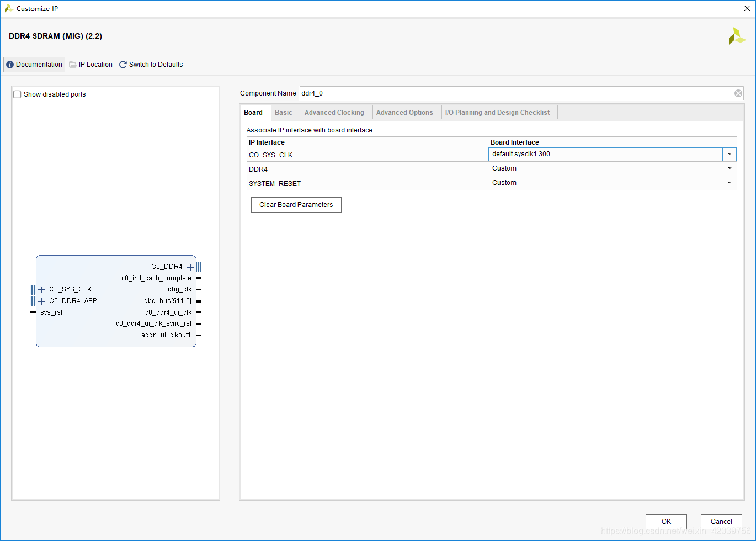Toggle Show disabled ports checkbox
The image size is (756, 541).
(18, 94)
